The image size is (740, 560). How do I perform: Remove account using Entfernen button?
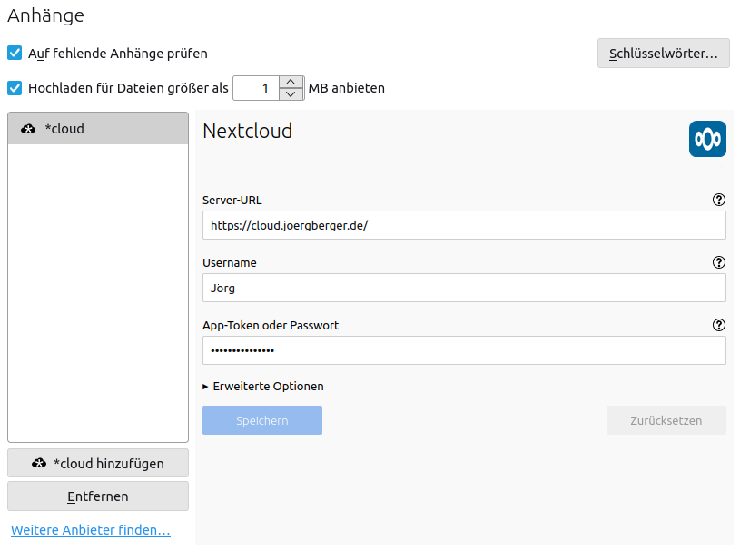97,496
